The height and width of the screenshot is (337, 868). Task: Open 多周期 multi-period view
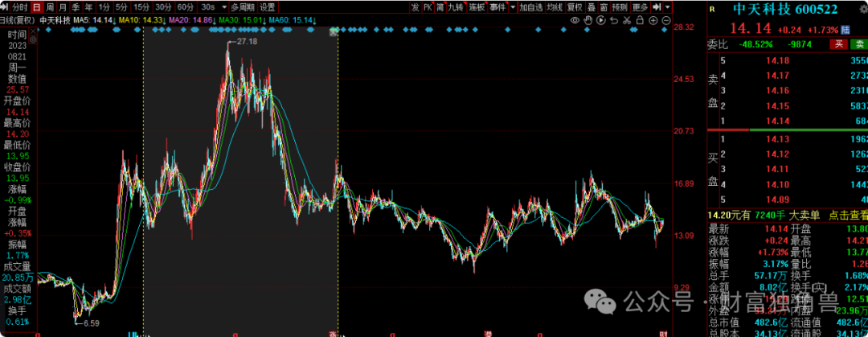243,7
